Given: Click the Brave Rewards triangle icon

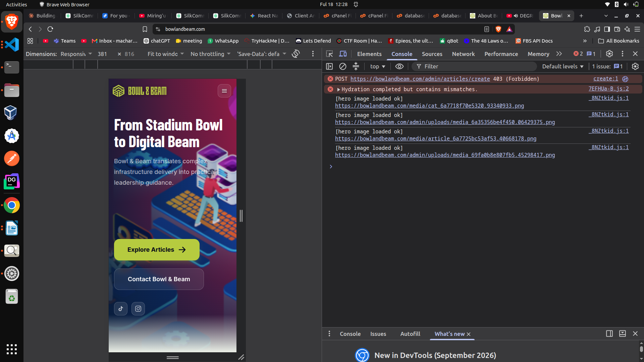Looking at the screenshot, I should 509,29.
